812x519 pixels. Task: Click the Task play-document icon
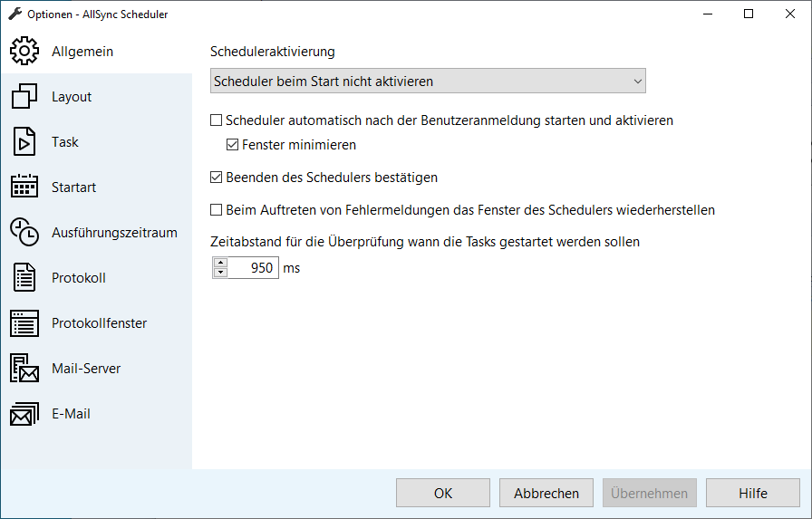point(24,142)
